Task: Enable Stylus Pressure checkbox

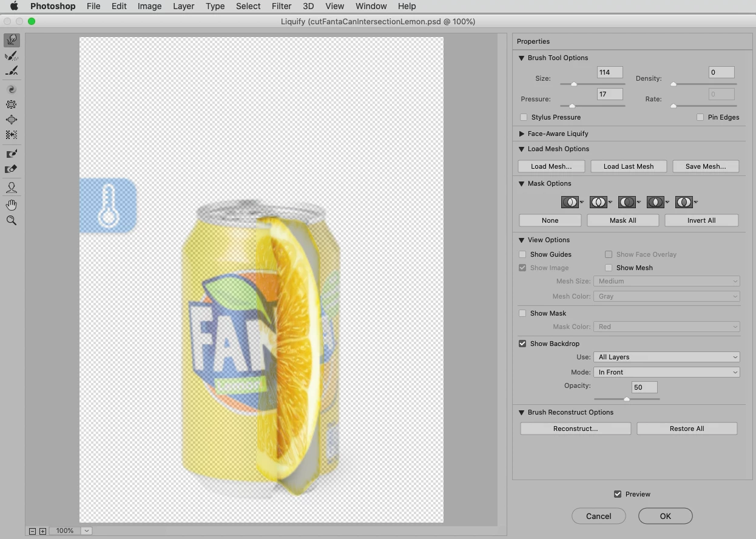Action: [524, 117]
